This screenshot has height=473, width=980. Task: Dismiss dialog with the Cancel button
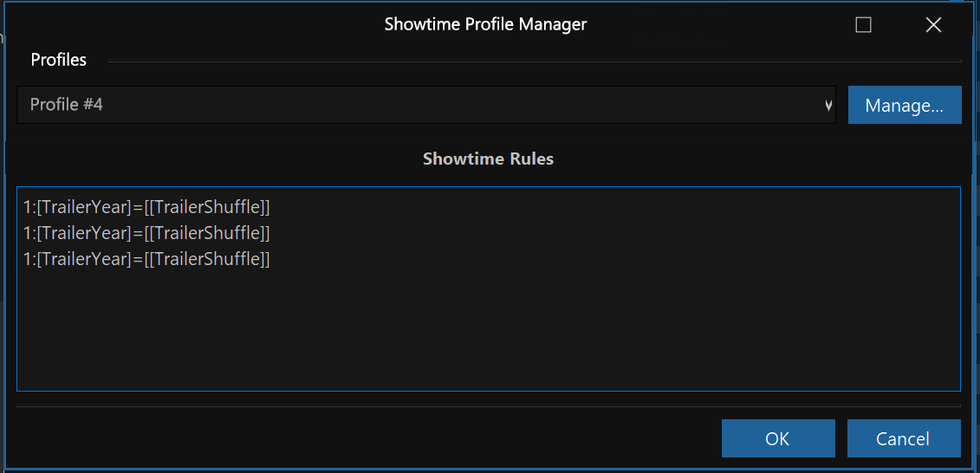pos(904,438)
